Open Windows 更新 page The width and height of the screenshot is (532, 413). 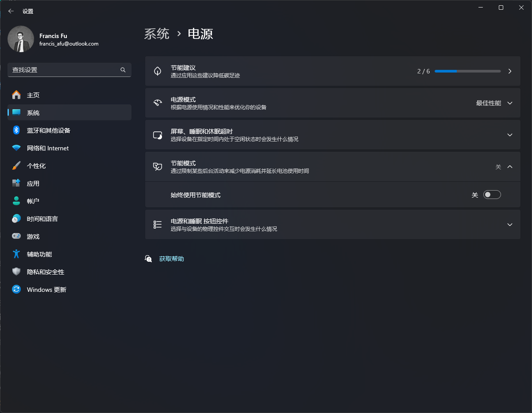coord(46,289)
